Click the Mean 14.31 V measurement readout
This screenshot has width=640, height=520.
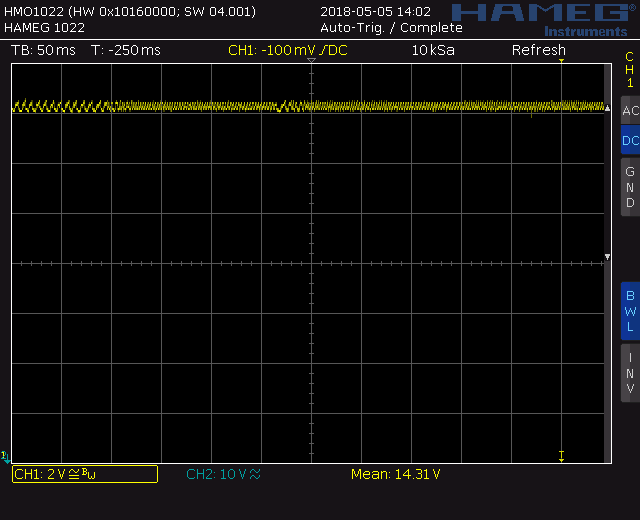click(395, 474)
